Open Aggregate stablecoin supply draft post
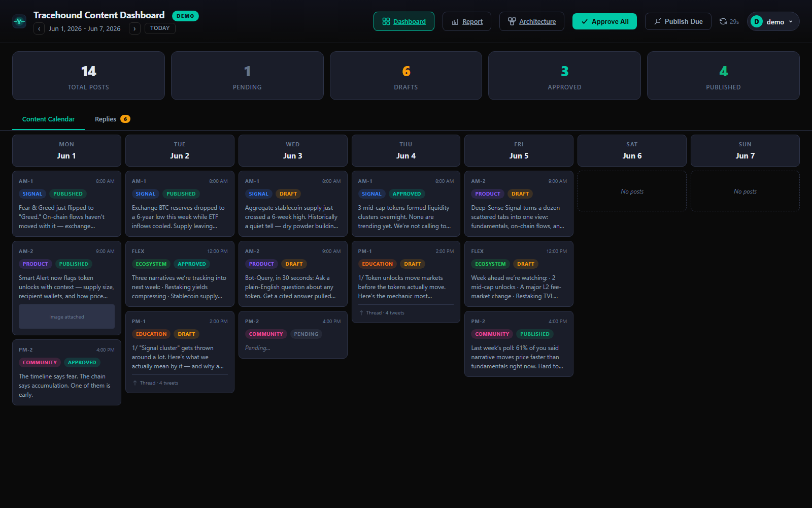 click(293, 204)
